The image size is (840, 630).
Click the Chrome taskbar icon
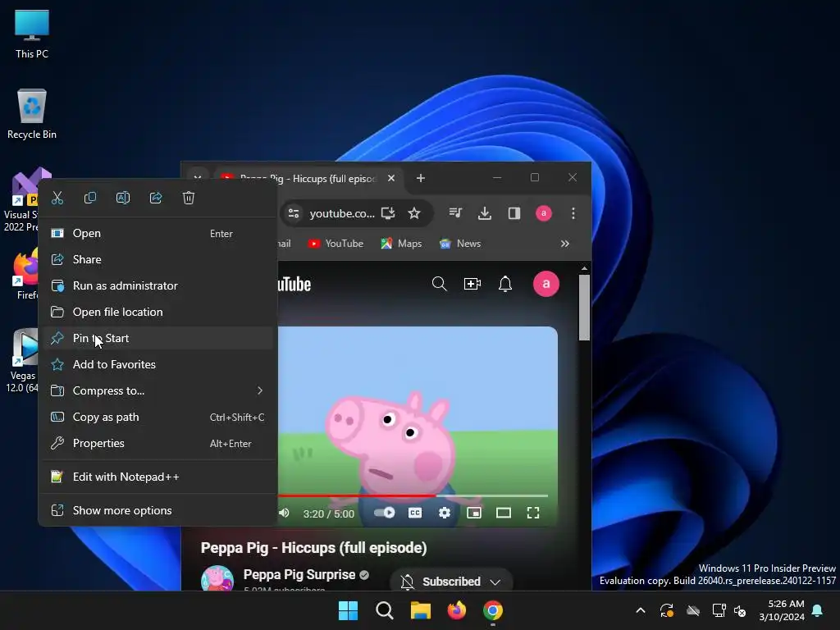(493, 610)
